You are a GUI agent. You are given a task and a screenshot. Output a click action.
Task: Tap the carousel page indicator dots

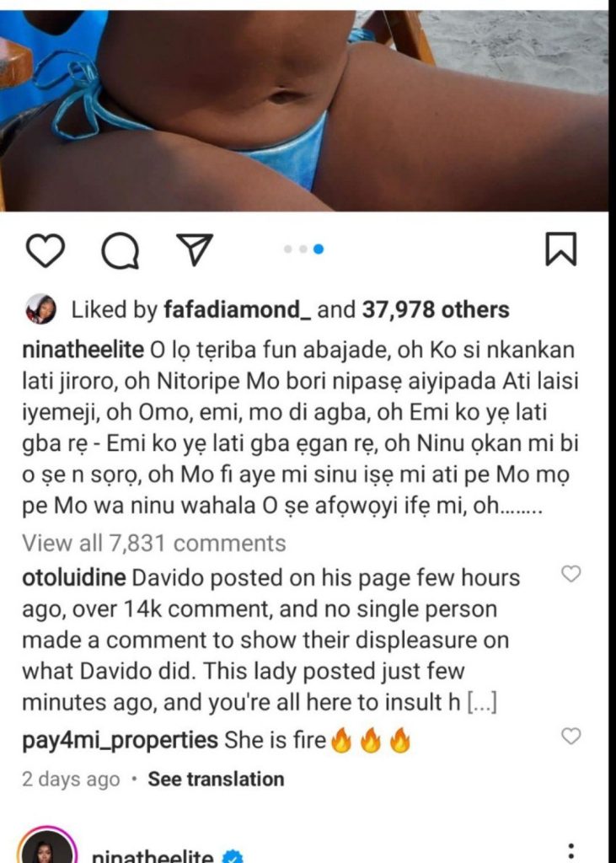(303, 249)
